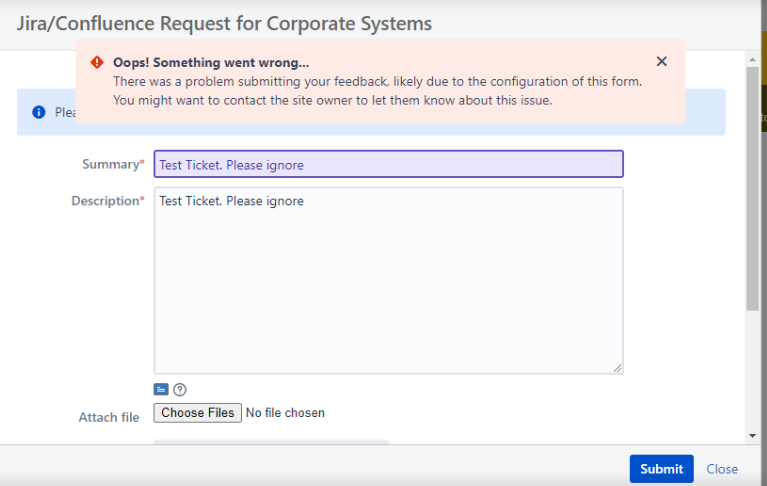Click the 'No file chosen' text
Image resolution: width=767 pixels, height=486 pixels.
point(285,413)
